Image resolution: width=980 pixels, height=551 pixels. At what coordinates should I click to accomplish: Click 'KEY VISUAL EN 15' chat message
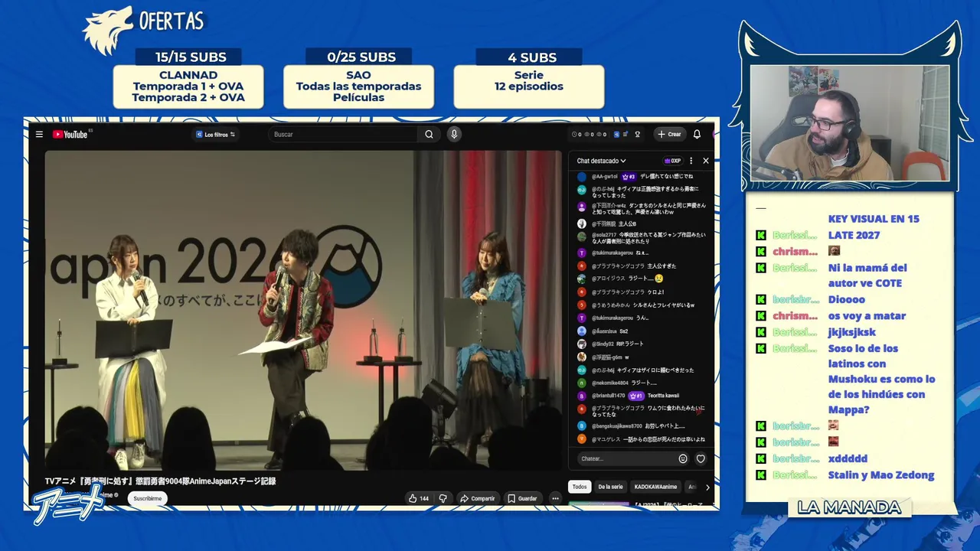(x=874, y=219)
